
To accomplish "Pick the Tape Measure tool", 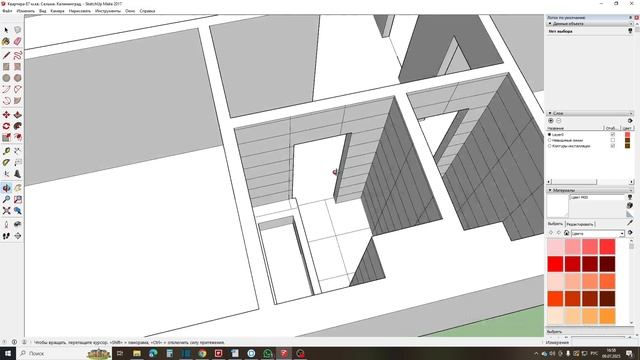I will (6, 151).
